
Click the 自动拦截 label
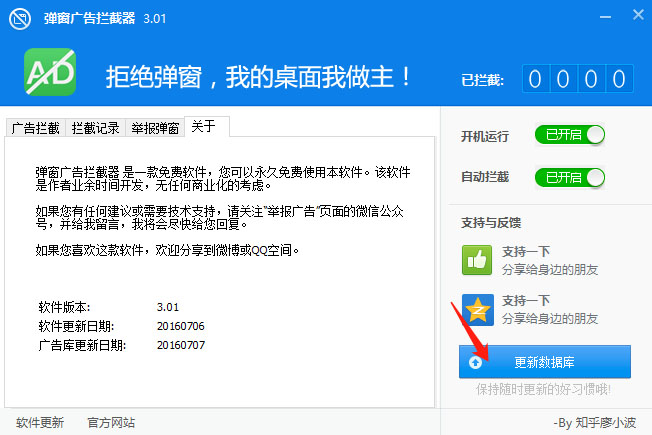click(x=485, y=177)
